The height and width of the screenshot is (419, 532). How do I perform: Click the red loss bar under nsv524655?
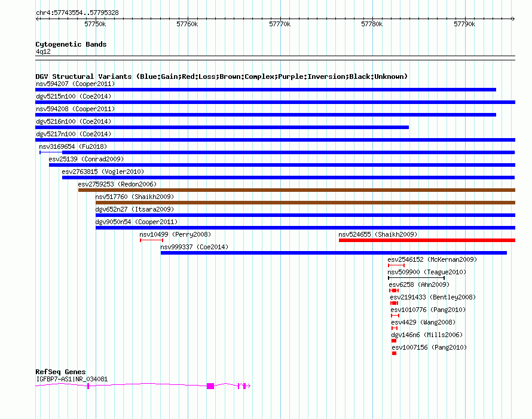click(427, 240)
